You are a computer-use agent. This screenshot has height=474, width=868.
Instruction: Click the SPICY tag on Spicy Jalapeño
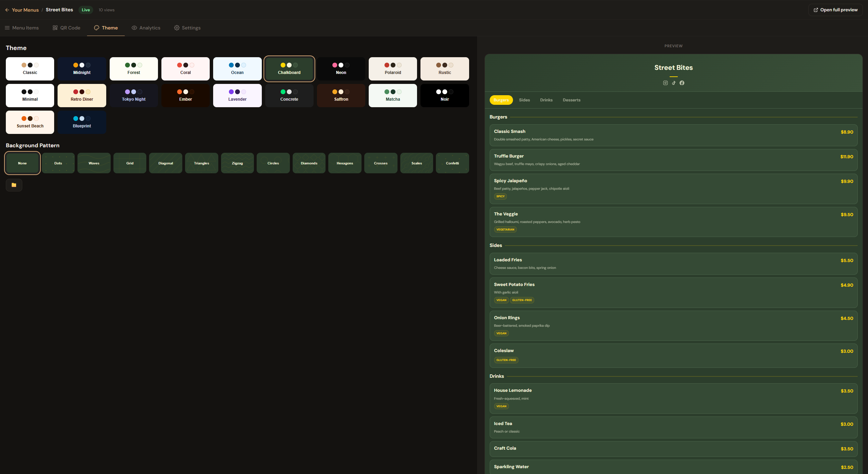[x=500, y=196]
